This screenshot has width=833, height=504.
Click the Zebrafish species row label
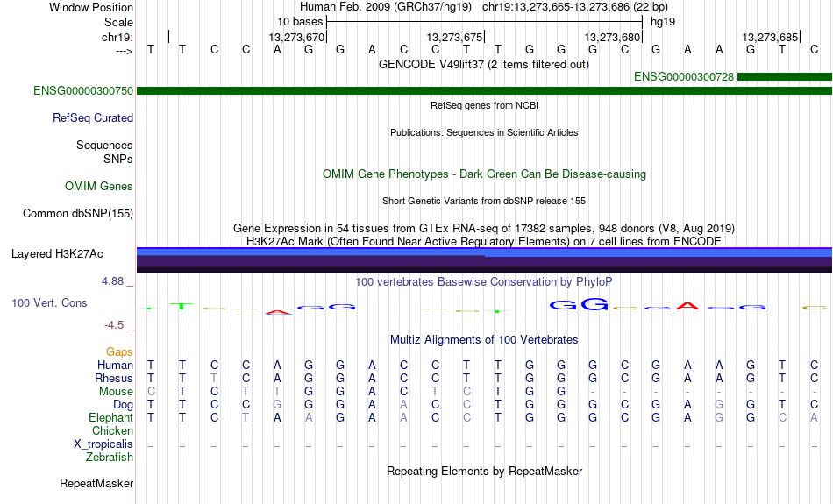coord(110,458)
